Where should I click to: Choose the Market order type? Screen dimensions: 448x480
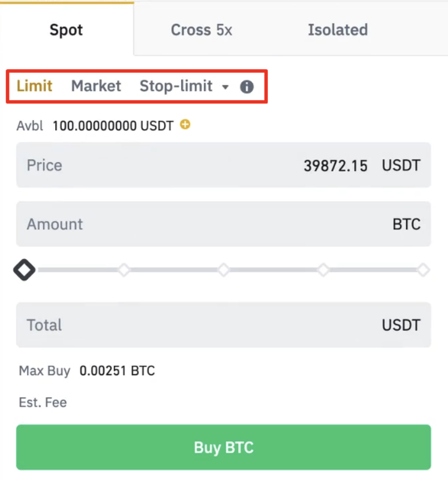tap(96, 86)
